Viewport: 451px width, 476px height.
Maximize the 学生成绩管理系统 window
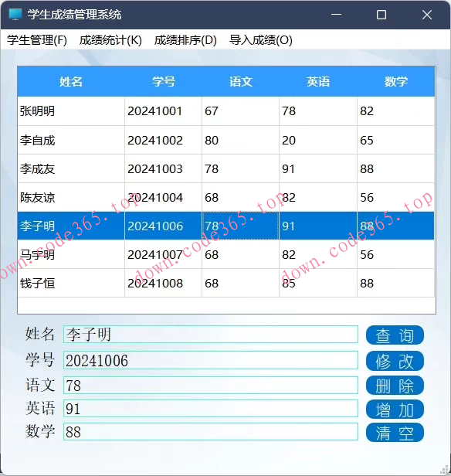(381, 15)
